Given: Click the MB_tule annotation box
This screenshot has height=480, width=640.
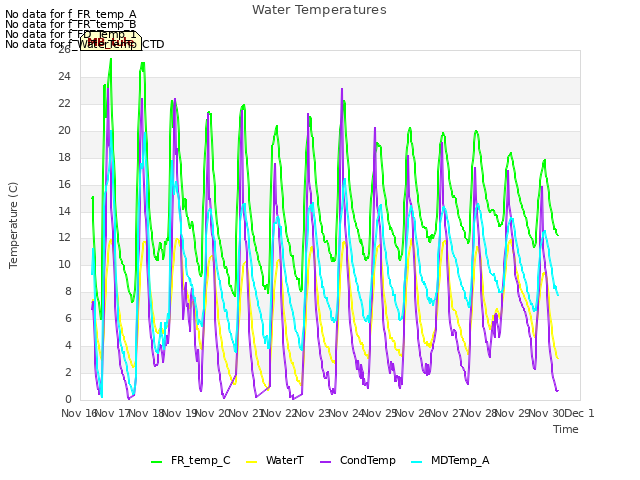Looking at the screenshot, I should point(111,42).
